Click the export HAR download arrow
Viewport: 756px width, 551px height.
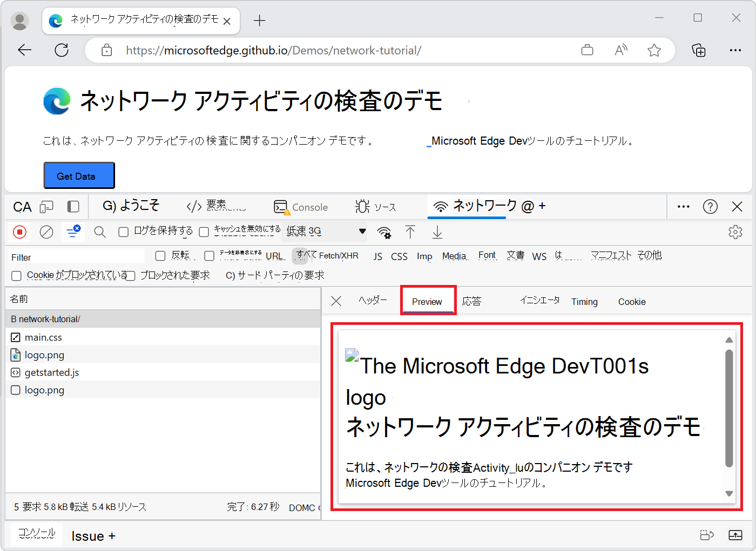click(x=437, y=233)
